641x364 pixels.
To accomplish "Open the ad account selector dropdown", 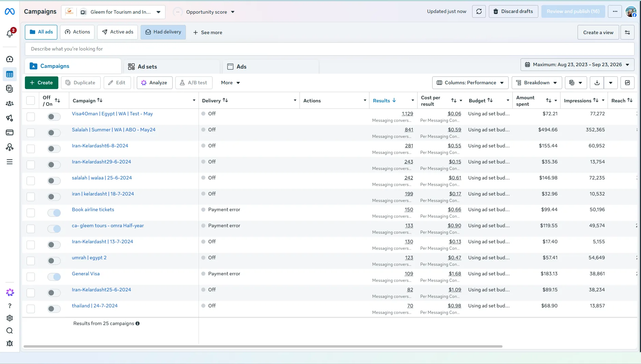I will pyautogui.click(x=113, y=12).
